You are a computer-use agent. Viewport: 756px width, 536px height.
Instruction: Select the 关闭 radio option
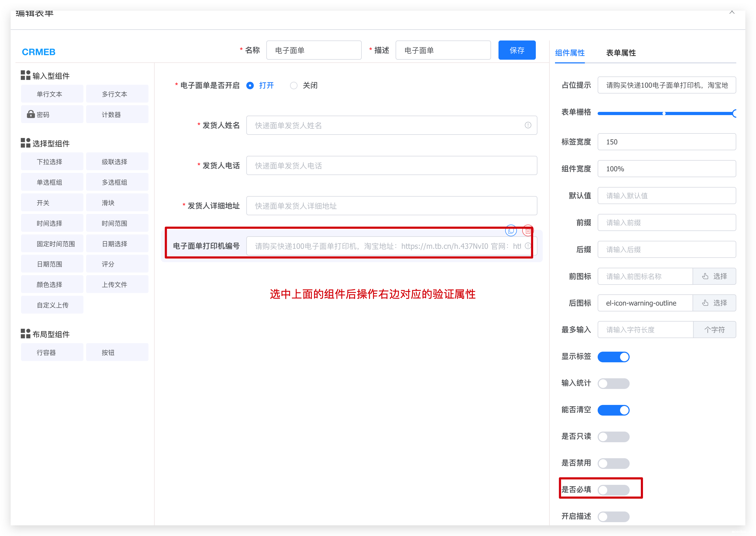tap(293, 86)
